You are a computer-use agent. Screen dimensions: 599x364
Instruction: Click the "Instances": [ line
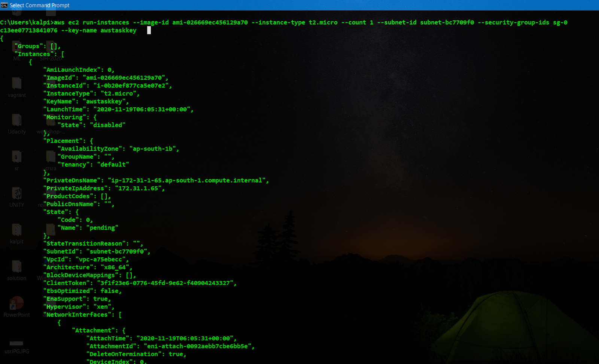click(39, 54)
